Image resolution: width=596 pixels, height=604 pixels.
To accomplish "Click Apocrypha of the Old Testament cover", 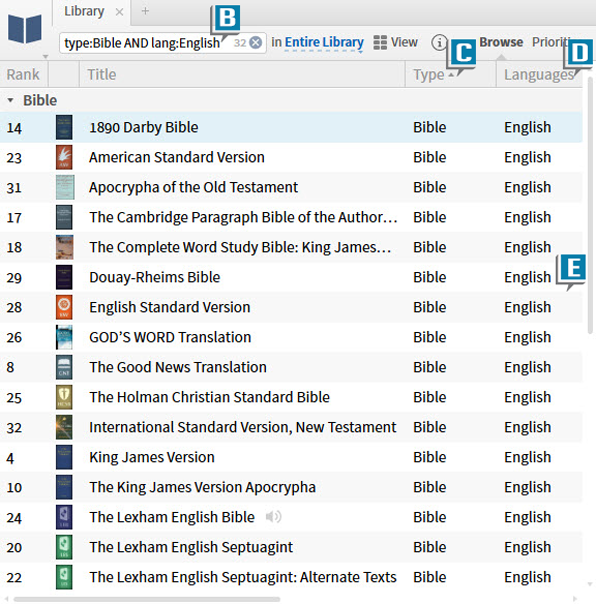I will click(65, 187).
